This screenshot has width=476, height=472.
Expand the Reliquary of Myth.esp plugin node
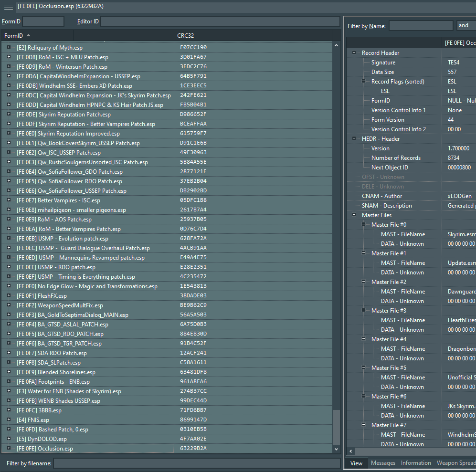click(9, 47)
